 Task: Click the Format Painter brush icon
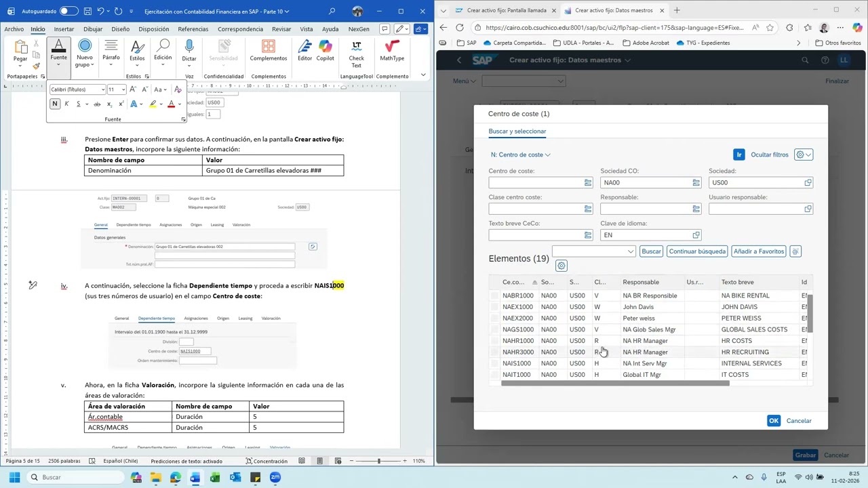point(36,66)
